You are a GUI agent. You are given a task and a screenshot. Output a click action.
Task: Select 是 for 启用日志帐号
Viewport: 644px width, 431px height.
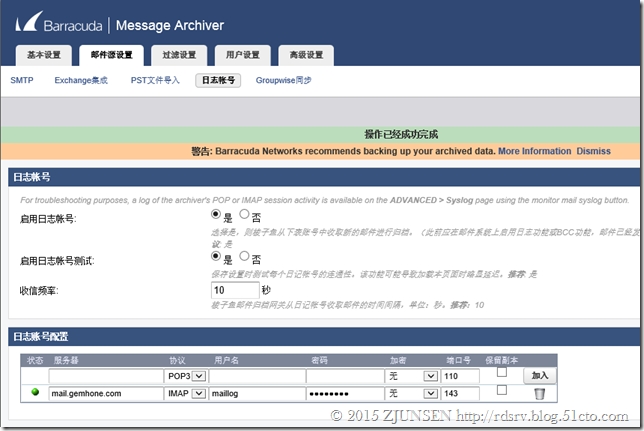pyautogui.click(x=216, y=214)
